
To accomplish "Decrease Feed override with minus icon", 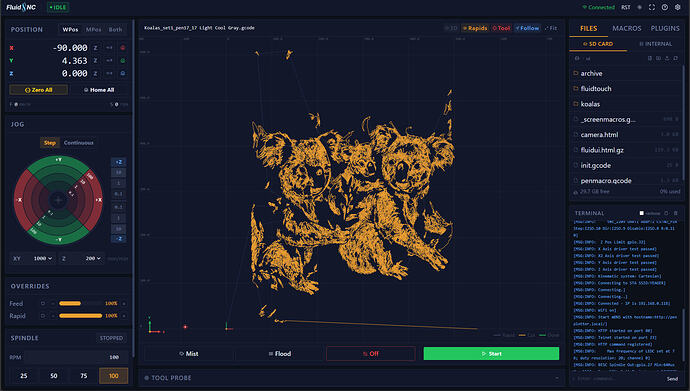I will pyautogui.click(x=53, y=303).
